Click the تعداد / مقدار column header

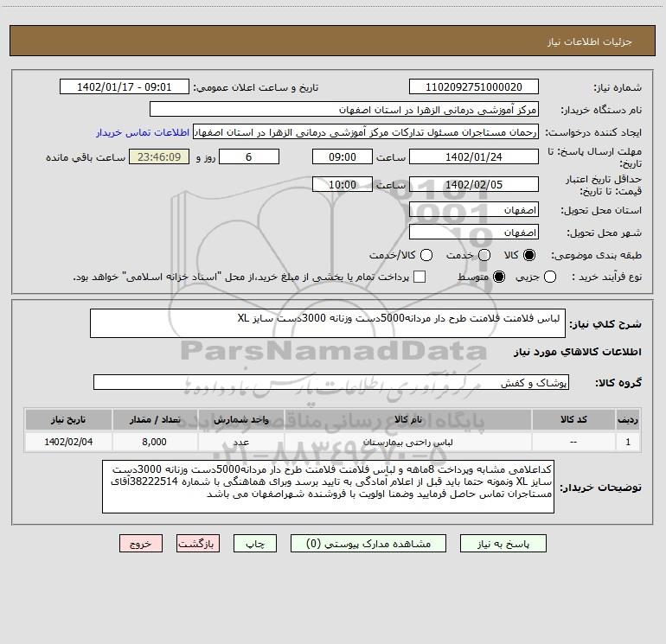click(155, 420)
